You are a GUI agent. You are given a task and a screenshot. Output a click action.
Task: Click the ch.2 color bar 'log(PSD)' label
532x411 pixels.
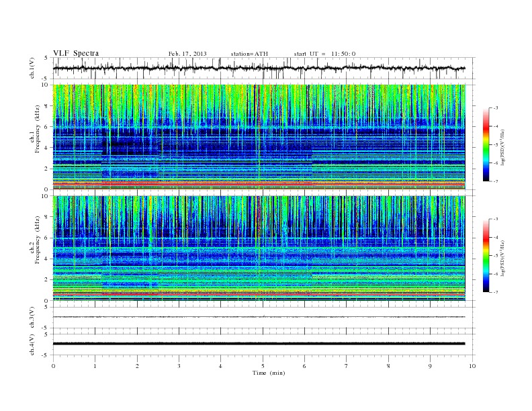pos(502,258)
